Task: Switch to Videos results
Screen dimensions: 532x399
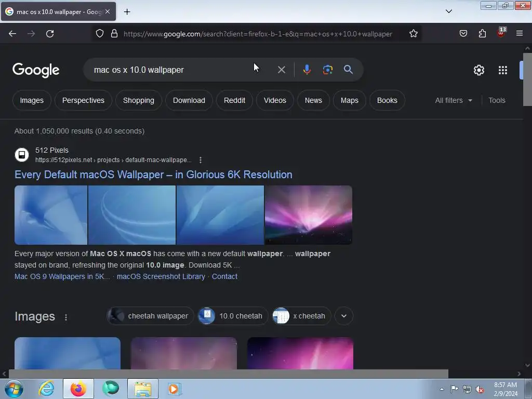Action: (x=275, y=100)
